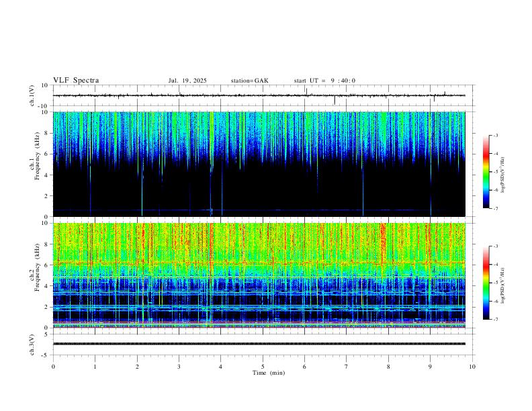The image size is (532, 411).
Task: Click the ch.1 spectrogram panel
Action: pos(259,164)
